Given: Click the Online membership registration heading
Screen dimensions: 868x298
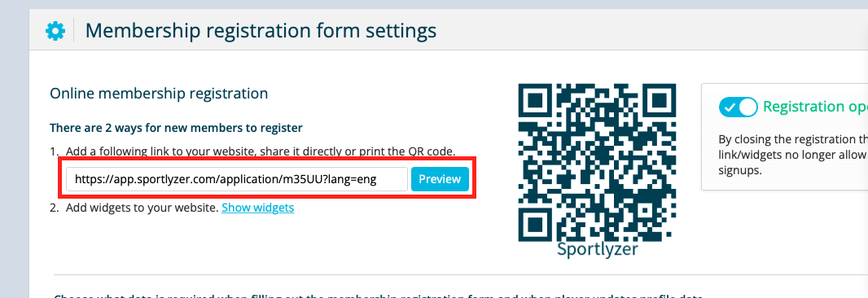Looking at the screenshot, I should click(x=159, y=93).
